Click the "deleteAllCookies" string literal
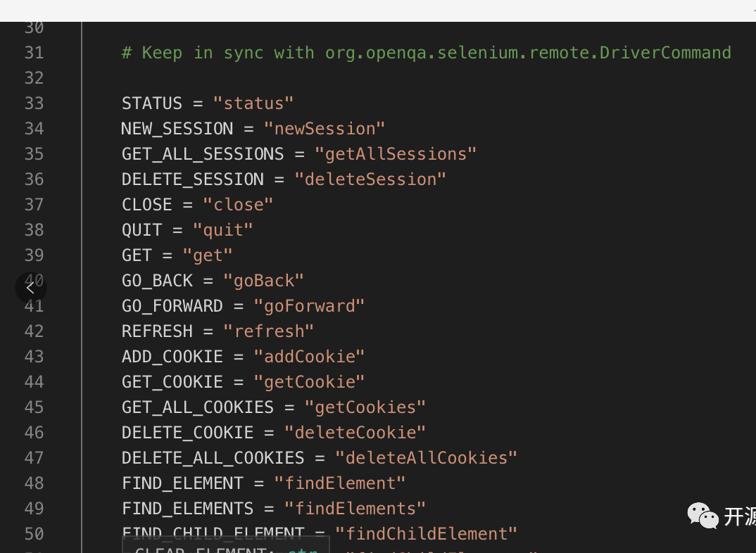This screenshot has height=553, width=756. 426,458
